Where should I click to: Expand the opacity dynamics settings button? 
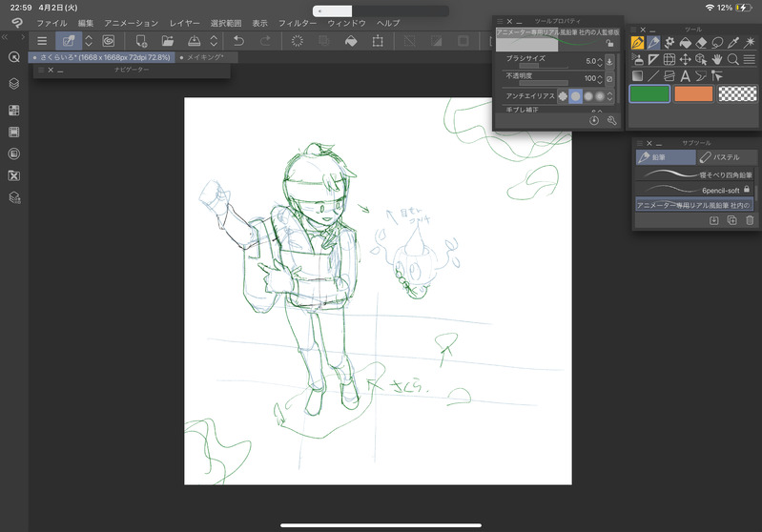610,78
